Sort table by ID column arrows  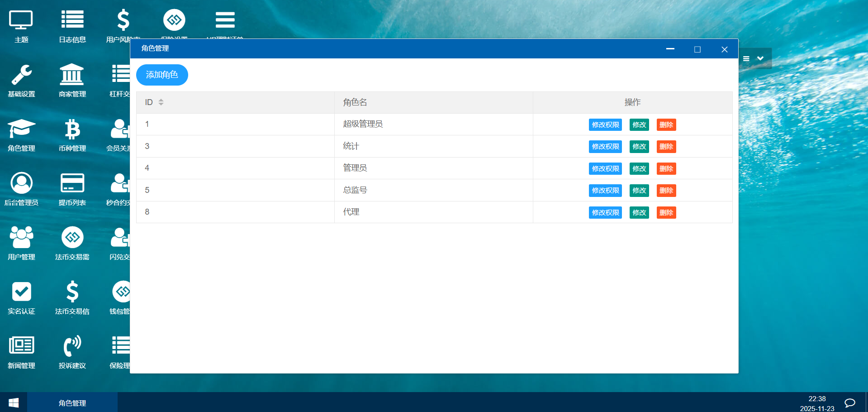161,102
